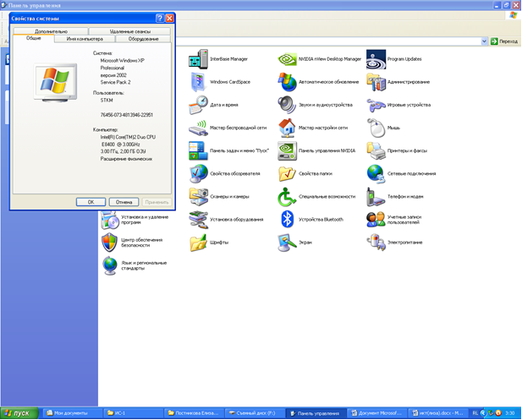522x420 pixels.
Task: Open Центр обеспечения безопасности icon
Action: coord(109,243)
